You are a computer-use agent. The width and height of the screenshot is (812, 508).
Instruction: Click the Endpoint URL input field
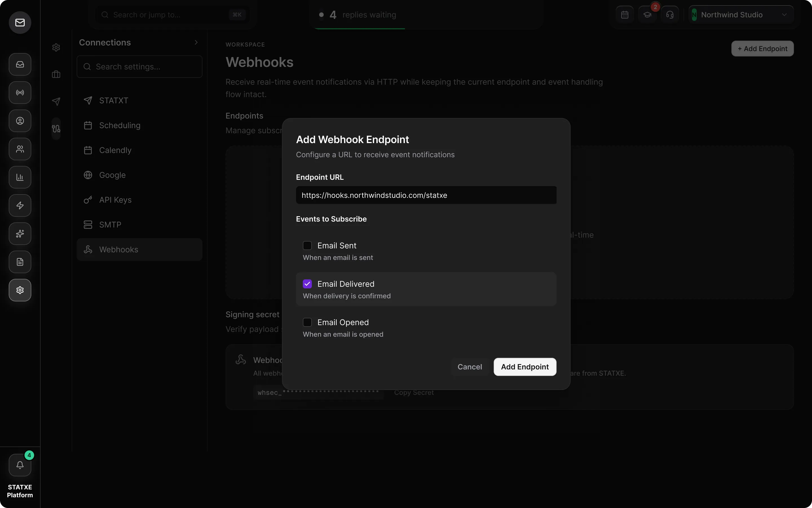426,195
